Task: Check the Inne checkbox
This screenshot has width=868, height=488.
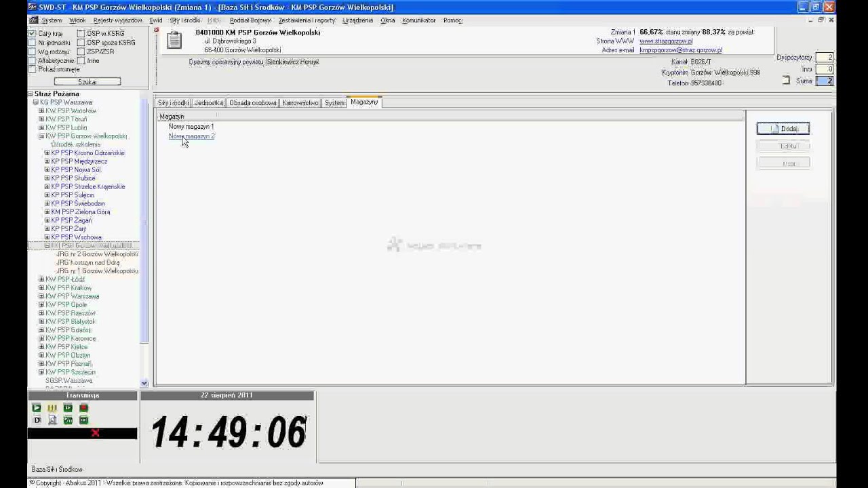Action: pyautogui.click(x=81, y=60)
